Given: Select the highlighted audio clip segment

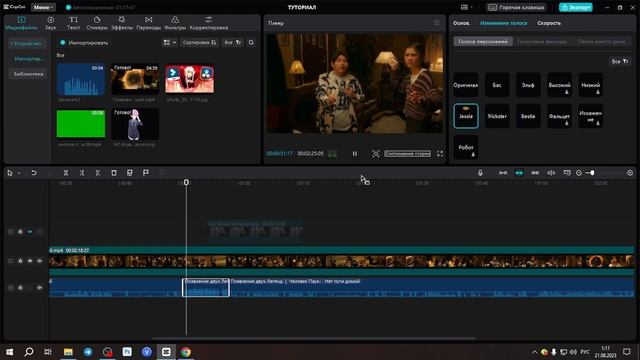Looking at the screenshot, I should (206, 287).
